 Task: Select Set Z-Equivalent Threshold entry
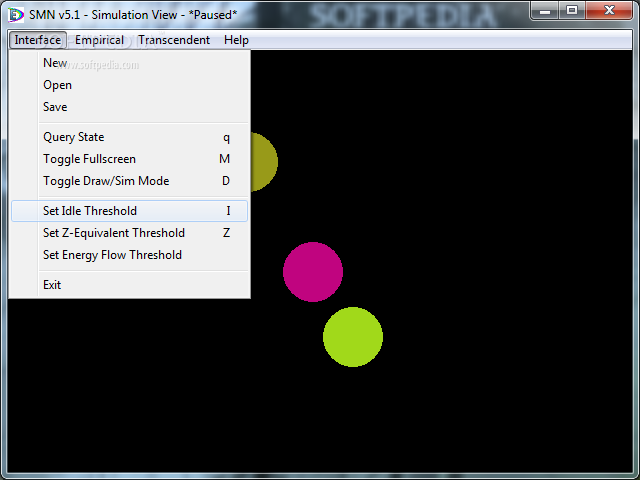point(129,233)
